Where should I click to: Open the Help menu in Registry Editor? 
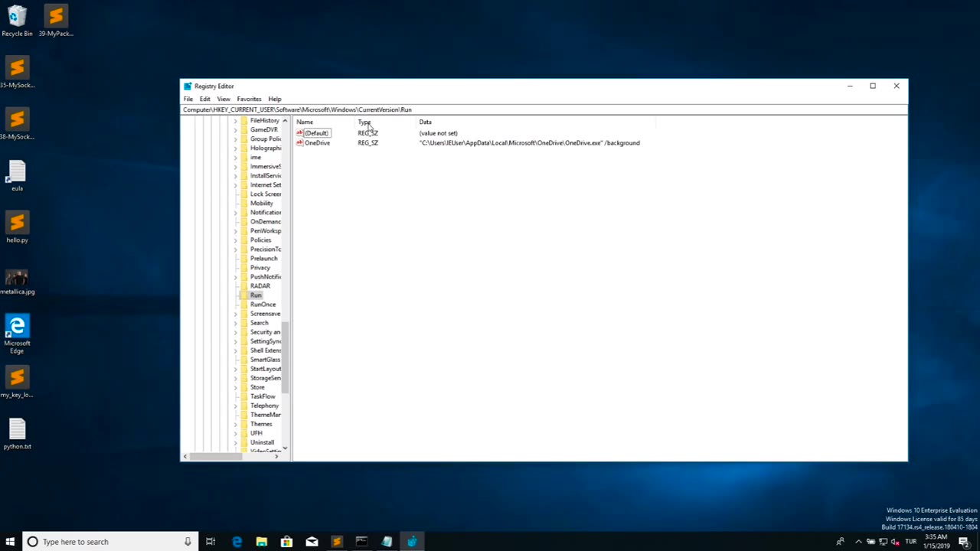click(x=275, y=99)
